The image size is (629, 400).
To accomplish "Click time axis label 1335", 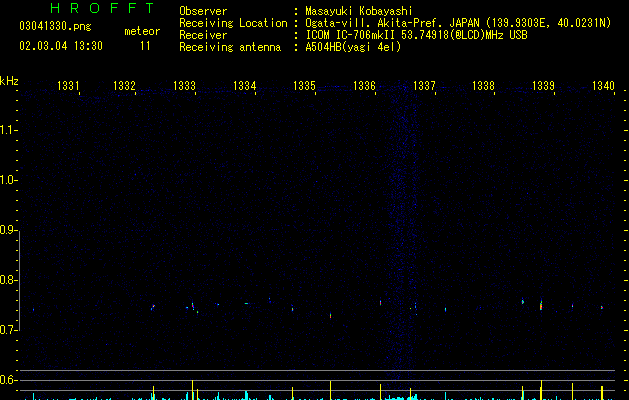I will click(x=304, y=86).
